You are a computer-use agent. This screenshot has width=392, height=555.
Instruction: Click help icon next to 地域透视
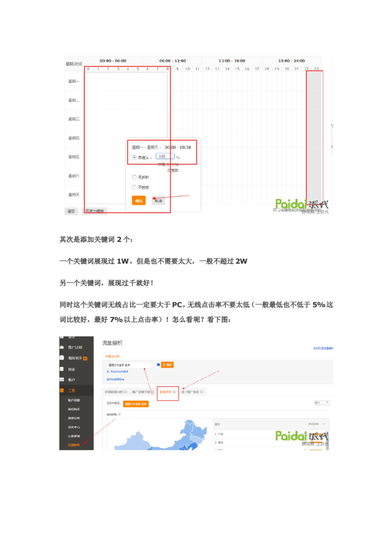tap(120, 414)
